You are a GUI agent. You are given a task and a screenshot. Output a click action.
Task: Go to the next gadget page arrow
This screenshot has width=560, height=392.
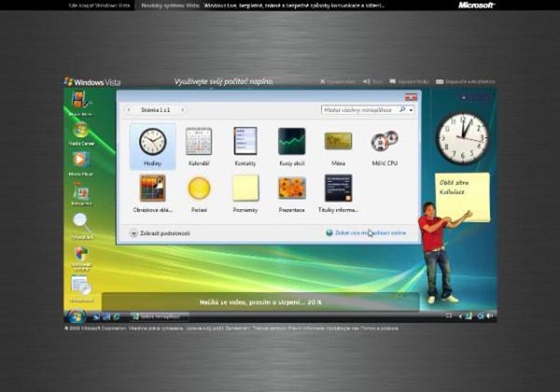(182, 110)
